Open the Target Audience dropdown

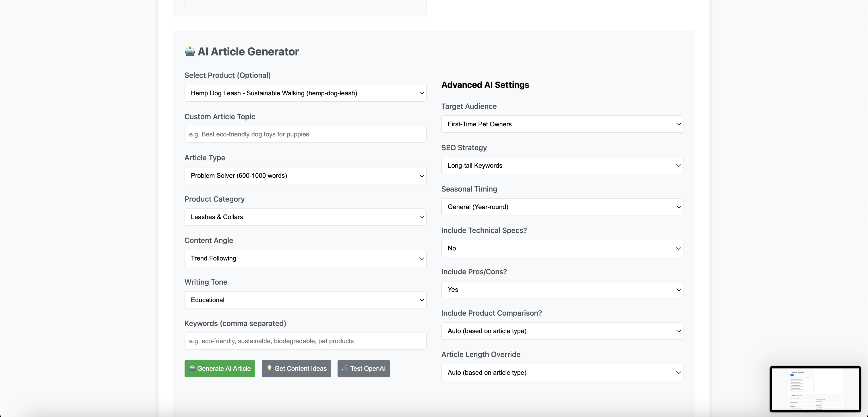562,124
